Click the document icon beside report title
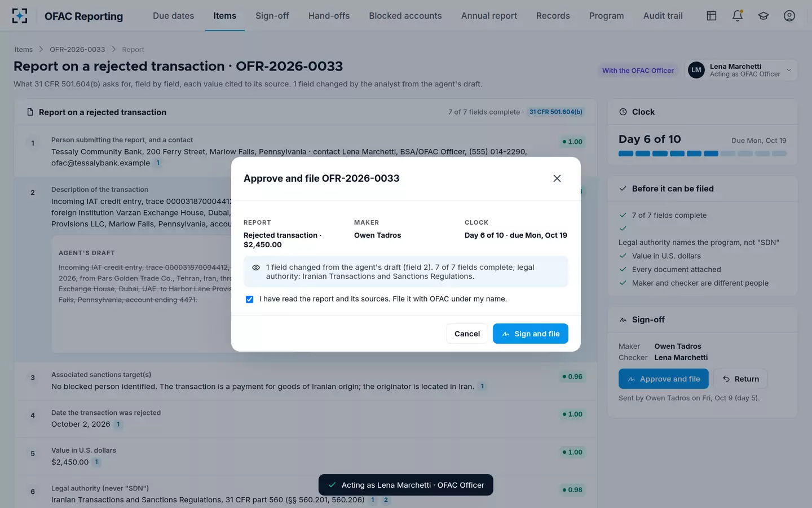 30,112
